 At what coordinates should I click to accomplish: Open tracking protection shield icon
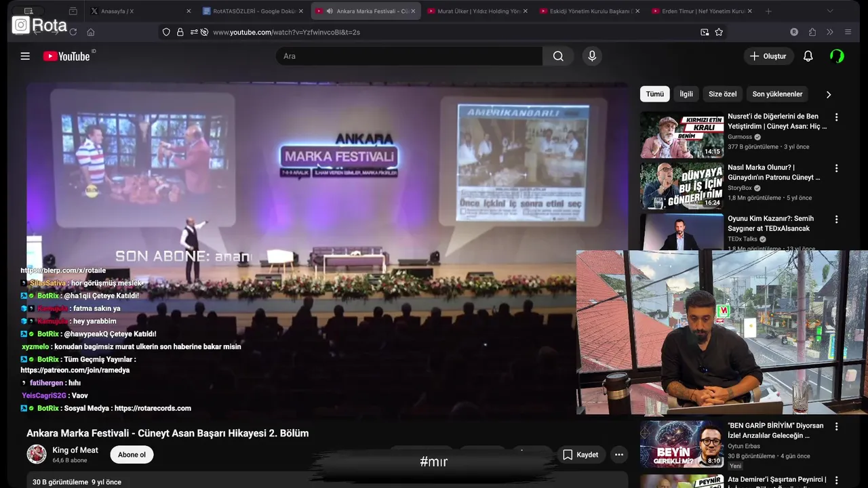click(x=166, y=32)
